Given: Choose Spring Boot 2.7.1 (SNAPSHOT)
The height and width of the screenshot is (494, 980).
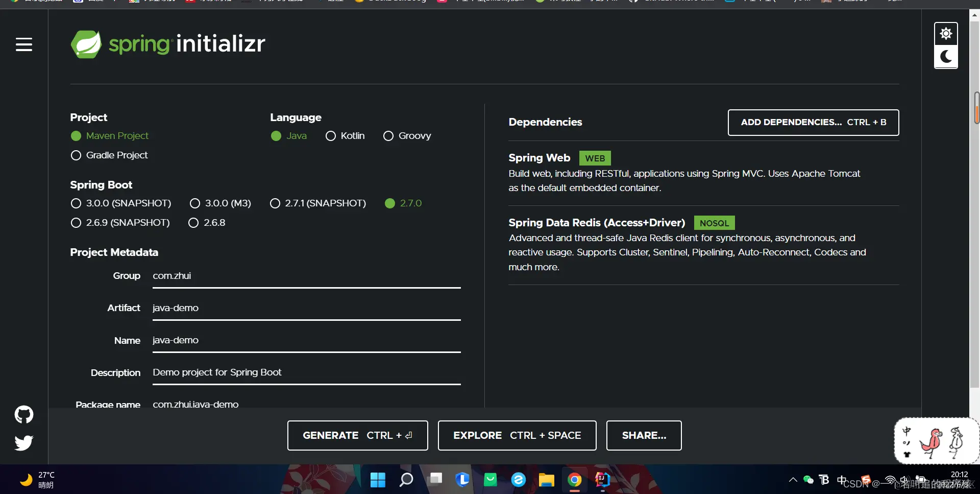Looking at the screenshot, I should click(318, 203).
